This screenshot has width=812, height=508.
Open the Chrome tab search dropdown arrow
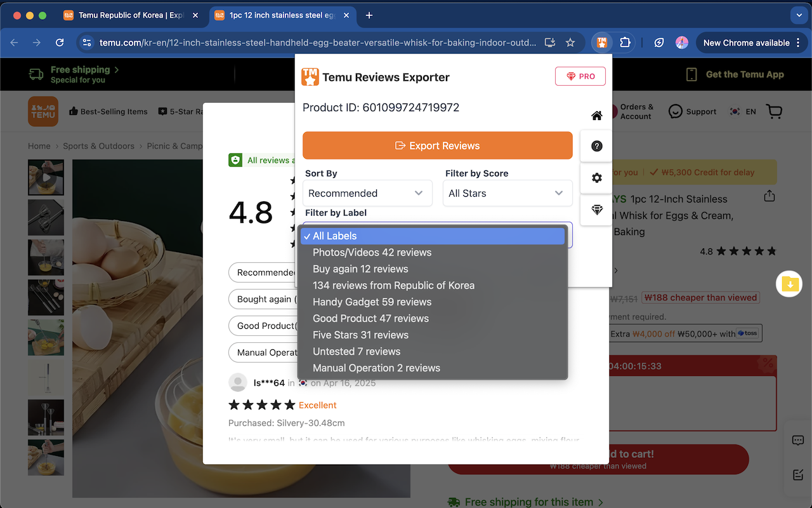[x=798, y=15]
